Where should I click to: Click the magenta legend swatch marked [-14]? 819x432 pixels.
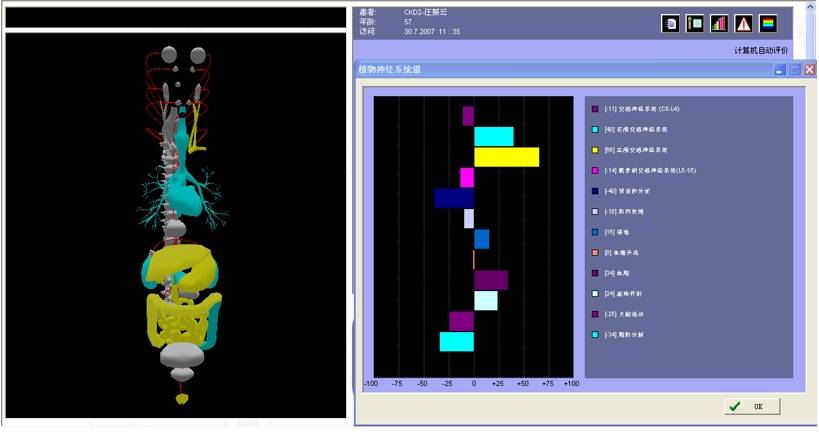pos(595,171)
